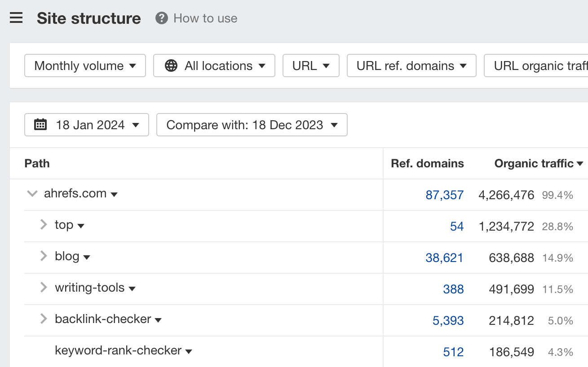Viewport: 588px width, 367px height.
Task: Expand the top folder row
Action: click(x=44, y=225)
